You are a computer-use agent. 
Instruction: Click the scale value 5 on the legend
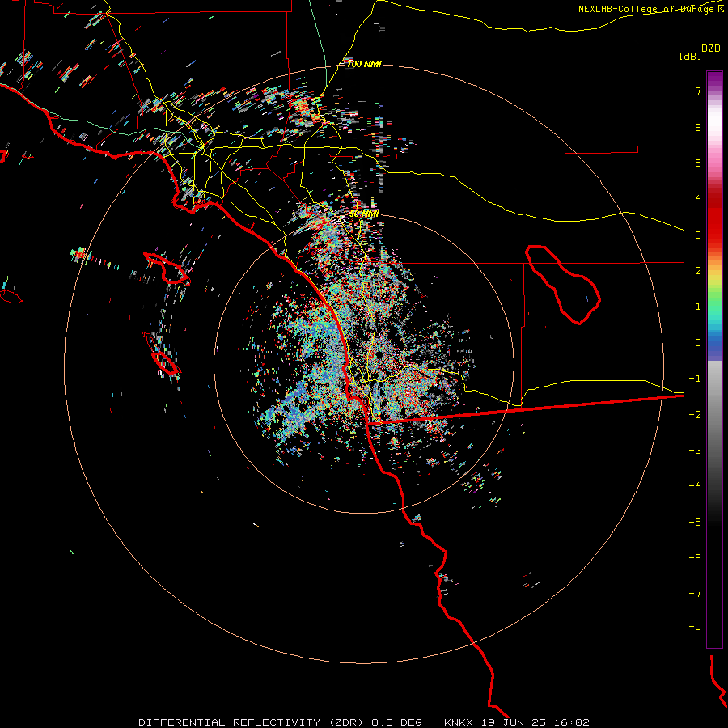698,163
